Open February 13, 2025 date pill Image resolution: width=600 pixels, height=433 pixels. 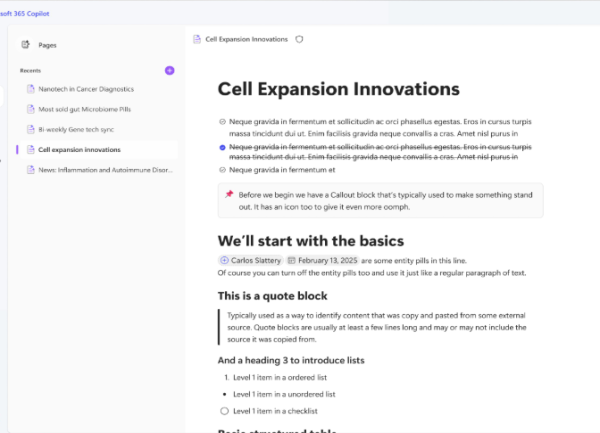(x=322, y=260)
